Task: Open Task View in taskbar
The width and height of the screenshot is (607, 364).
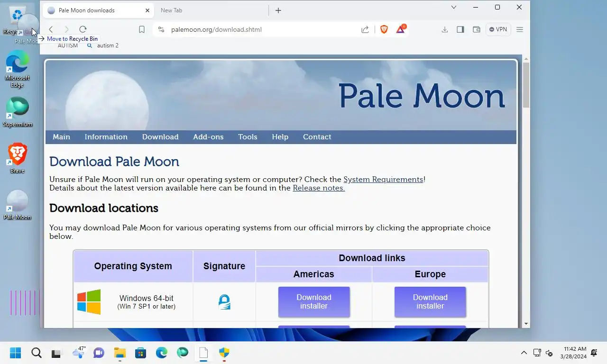Action: point(56,353)
